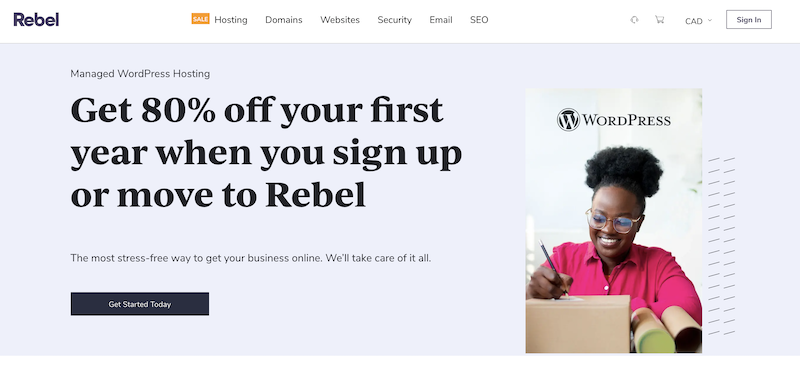Click the Sign In button
Image resolution: width=800 pixels, height=374 pixels.
click(749, 20)
